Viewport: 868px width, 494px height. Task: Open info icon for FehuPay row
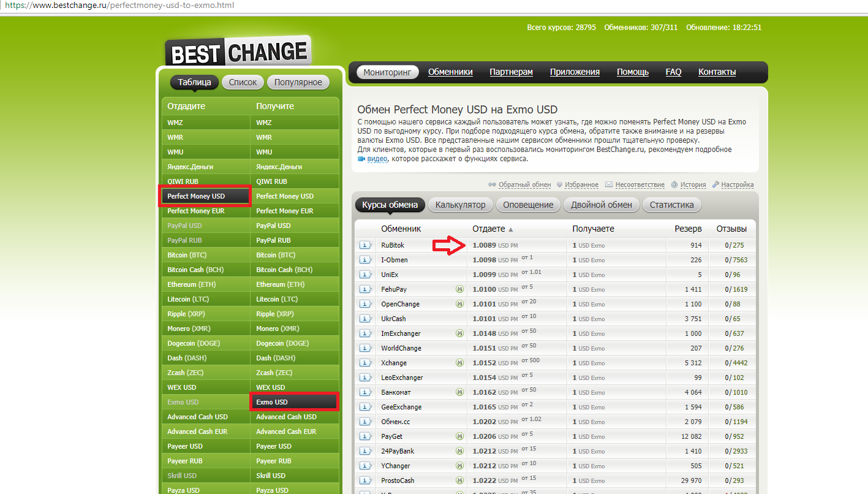click(x=366, y=289)
